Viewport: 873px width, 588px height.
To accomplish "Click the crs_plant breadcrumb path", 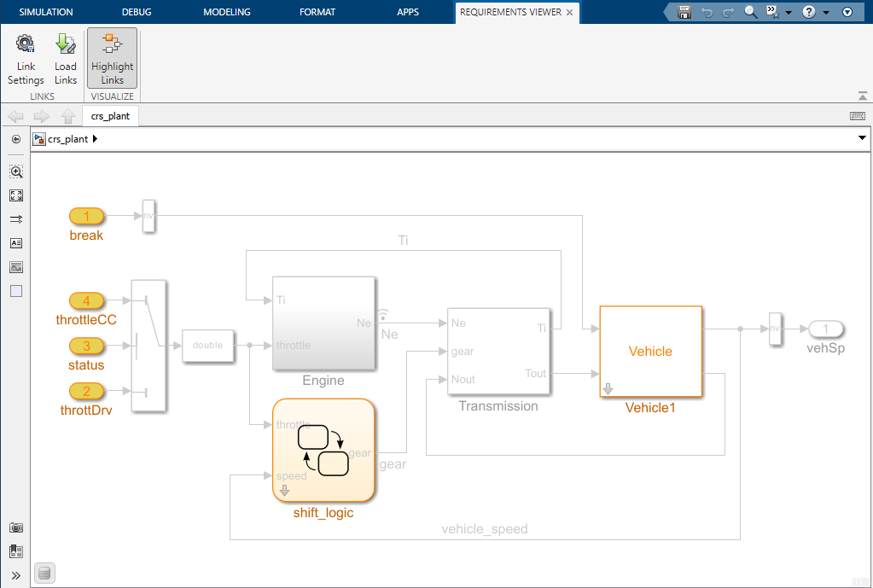I will 67,139.
